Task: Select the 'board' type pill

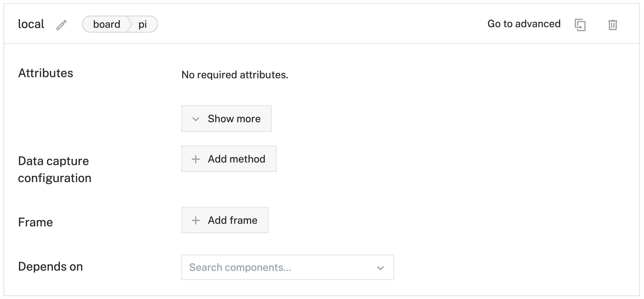Action: tap(107, 24)
